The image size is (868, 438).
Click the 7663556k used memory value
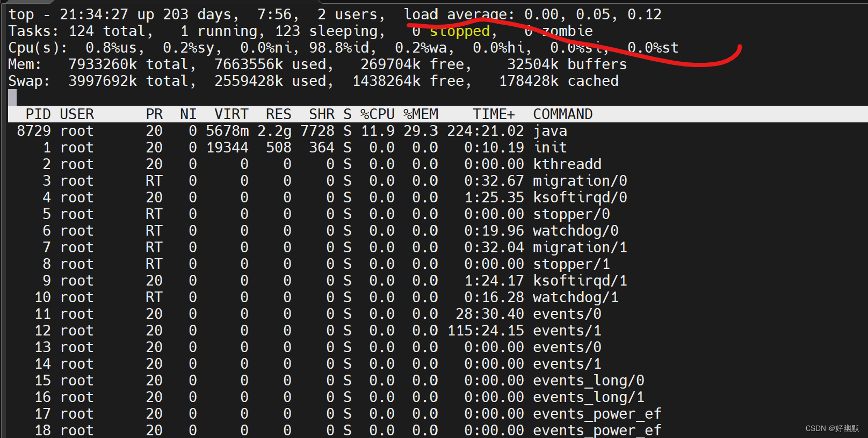click(x=249, y=64)
